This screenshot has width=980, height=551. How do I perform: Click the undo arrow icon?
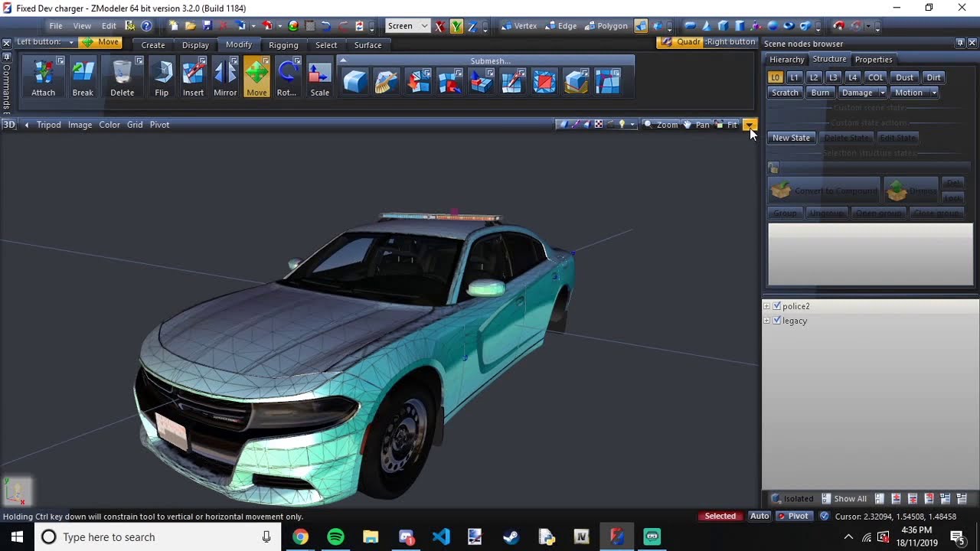coord(325,26)
